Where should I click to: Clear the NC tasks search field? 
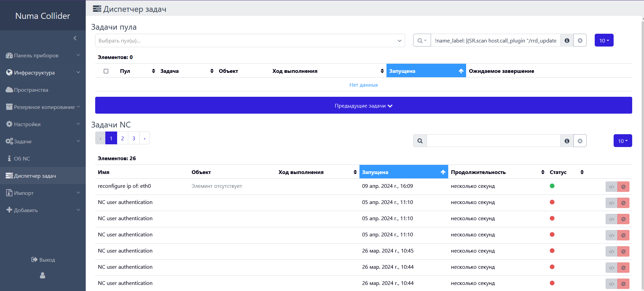pos(580,141)
